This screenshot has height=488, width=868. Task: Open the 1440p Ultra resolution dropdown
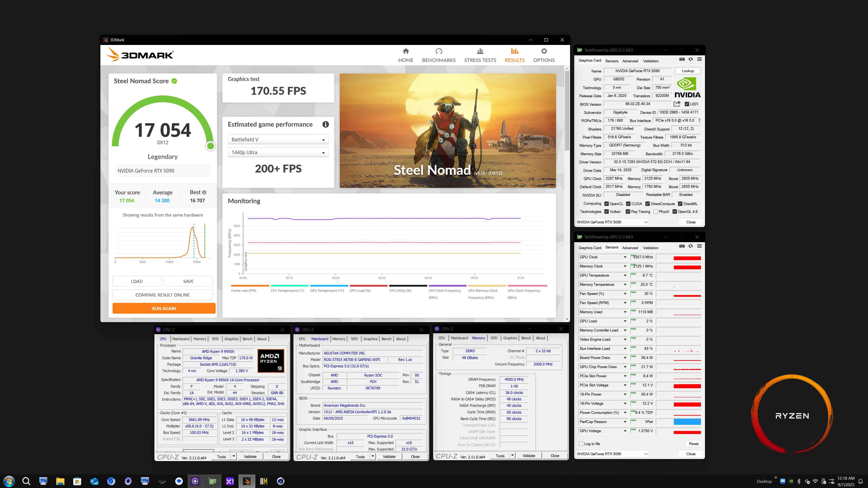(x=278, y=152)
